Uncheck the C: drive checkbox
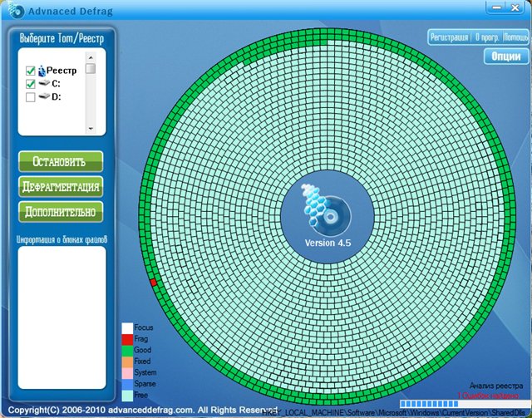The width and height of the screenshot is (532, 418). pyautogui.click(x=31, y=84)
